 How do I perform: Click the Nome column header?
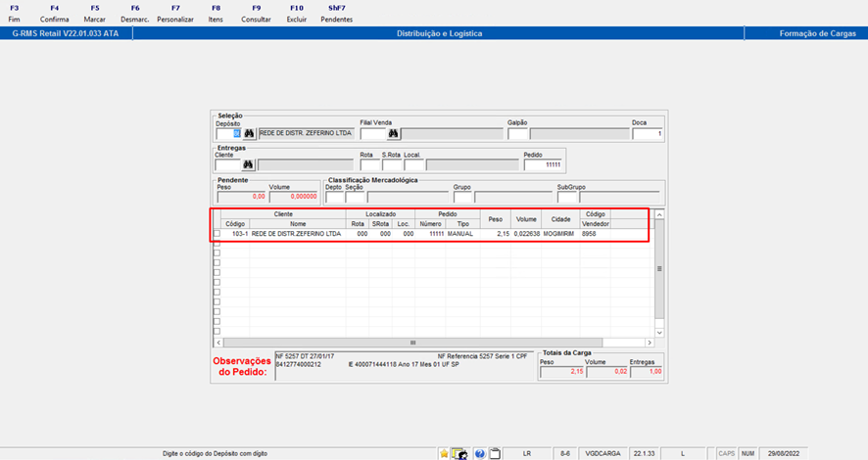tap(298, 224)
